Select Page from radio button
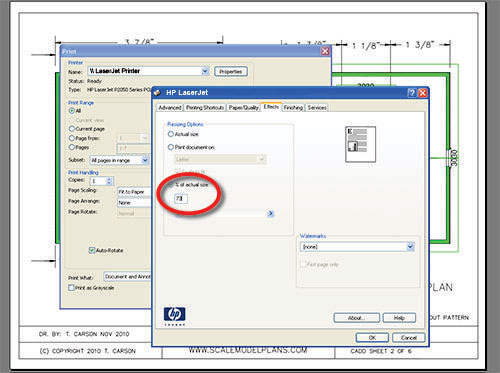 71,138
